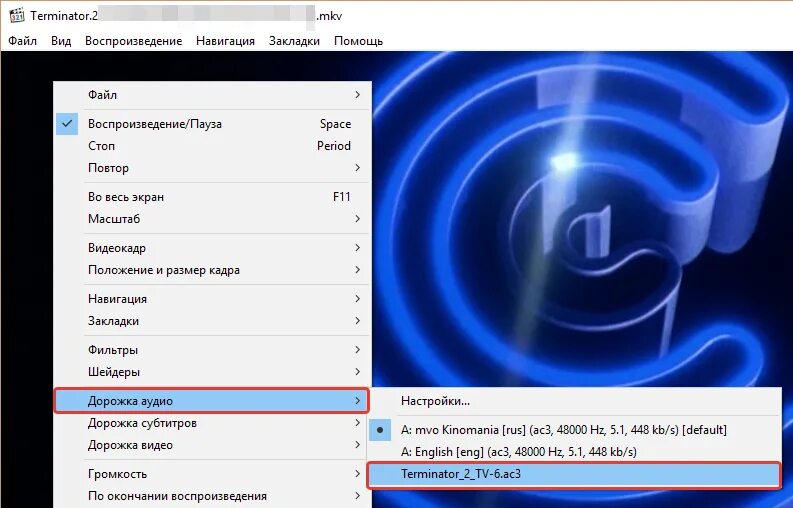Expand the Видеокадр submenu

click(x=212, y=248)
